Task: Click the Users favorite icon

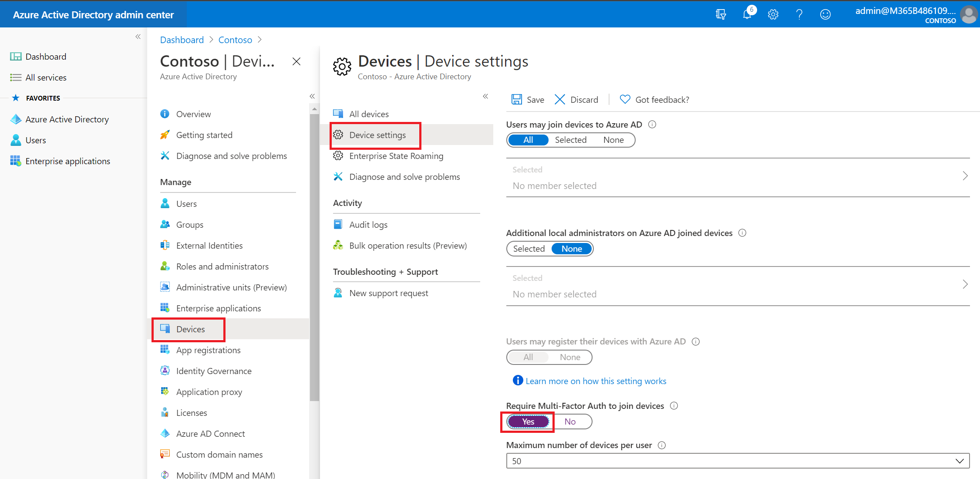Action: pos(16,140)
